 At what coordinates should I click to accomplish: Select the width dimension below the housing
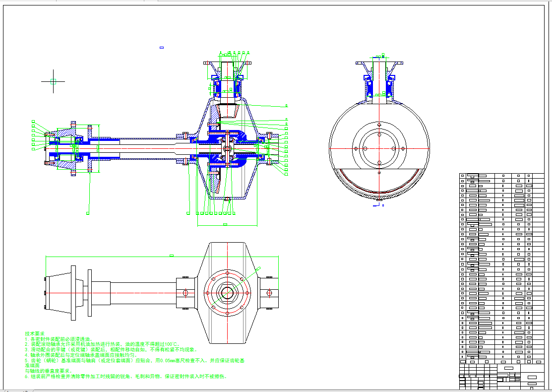(x=225, y=225)
